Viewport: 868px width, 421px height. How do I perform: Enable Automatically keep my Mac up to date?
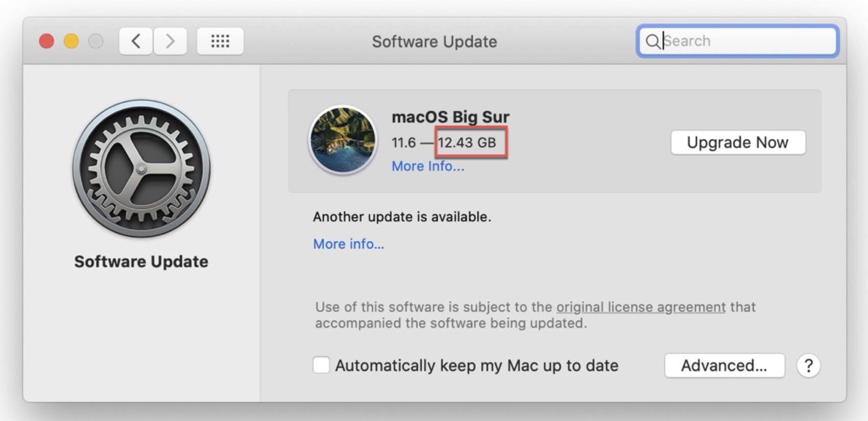tap(321, 365)
